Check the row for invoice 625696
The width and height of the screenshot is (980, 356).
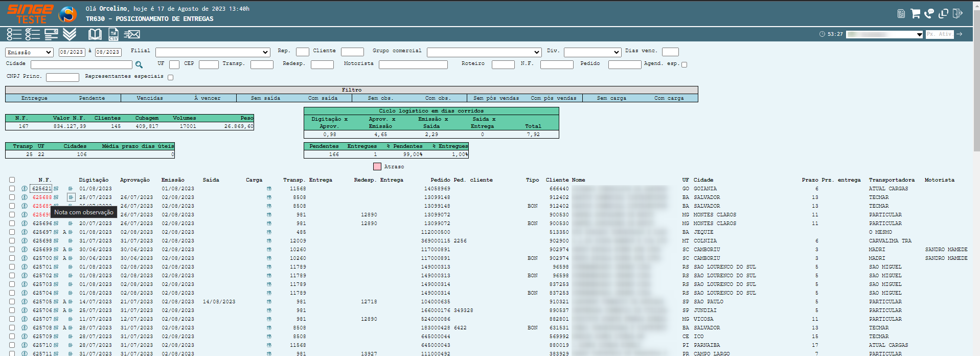12,224
